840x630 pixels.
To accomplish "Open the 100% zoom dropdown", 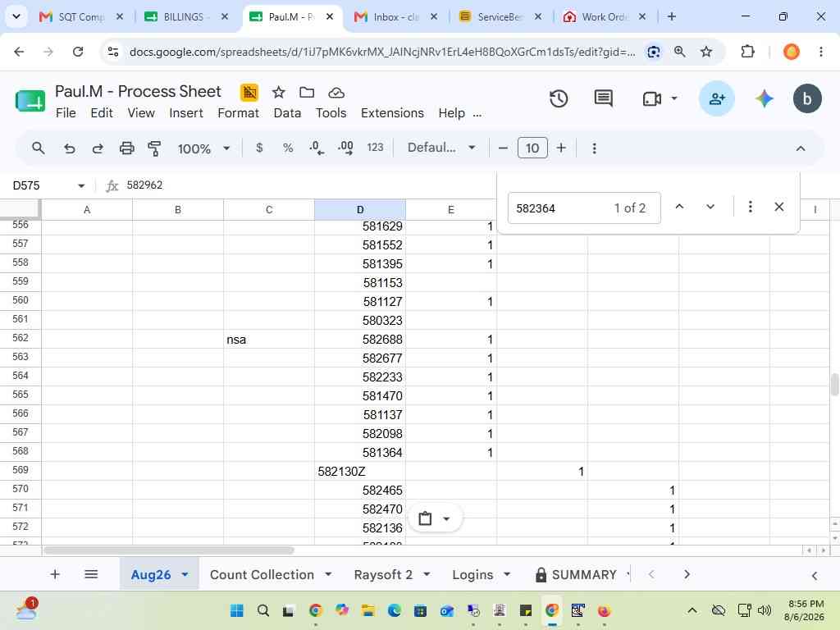I will (203, 148).
